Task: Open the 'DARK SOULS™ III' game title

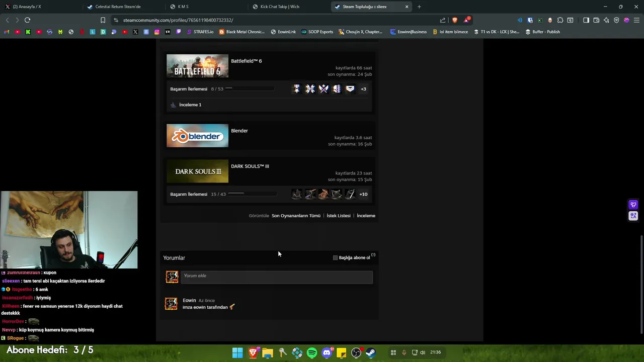Action: tap(250, 166)
